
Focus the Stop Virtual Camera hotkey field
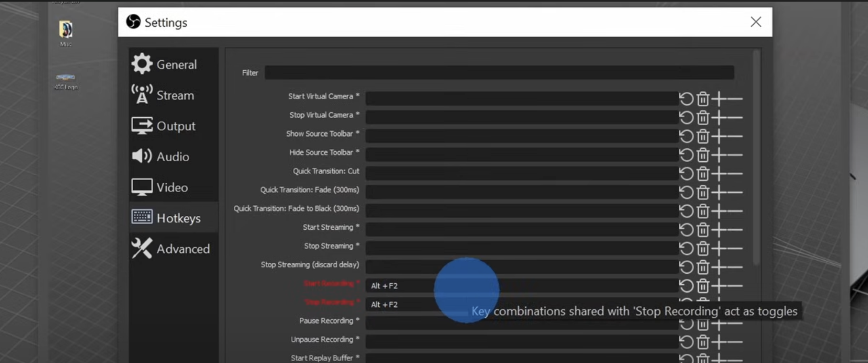click(x=522, y=117)
